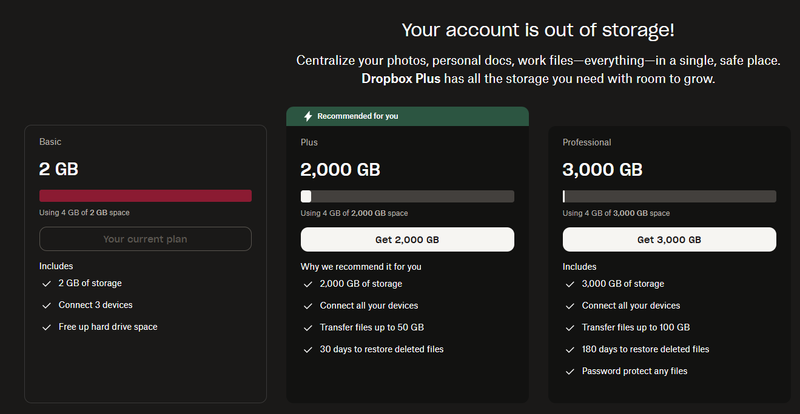This screenshot has width=800, height=414.
Task: Select the Recommended for you banner
Action: (407, 116)
